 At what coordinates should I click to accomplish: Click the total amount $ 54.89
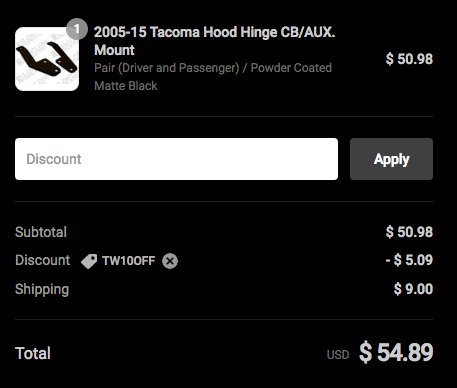(x=396, y=352)
